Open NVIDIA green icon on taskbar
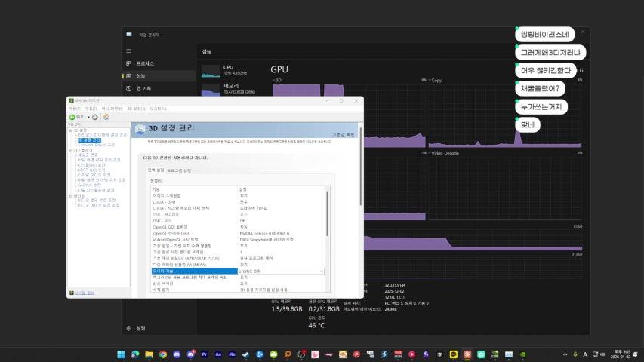 pyautogui.click(x=523, y=354)
